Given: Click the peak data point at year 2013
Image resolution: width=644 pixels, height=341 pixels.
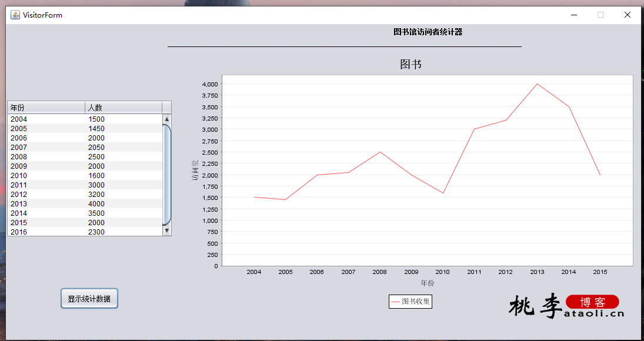Looking at the screenshot, I should pyautogui.click(x=537, y=84).
